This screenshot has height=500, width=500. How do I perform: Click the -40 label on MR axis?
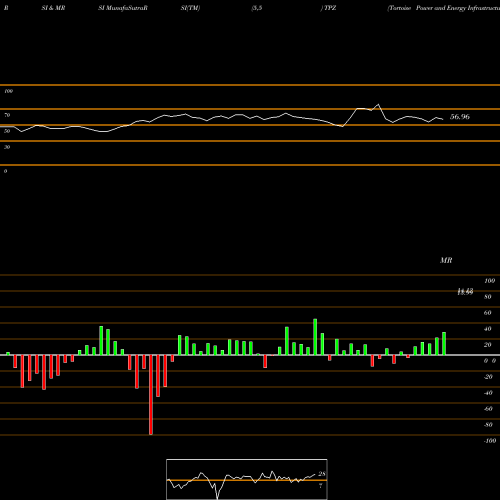pyautogui.click(x=488, y=393)
